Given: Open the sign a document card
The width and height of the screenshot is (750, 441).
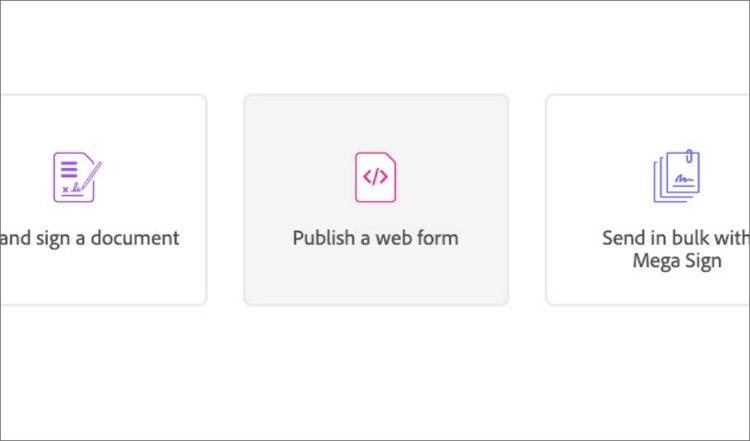Looking at the screenshot, I should [103, 200].
